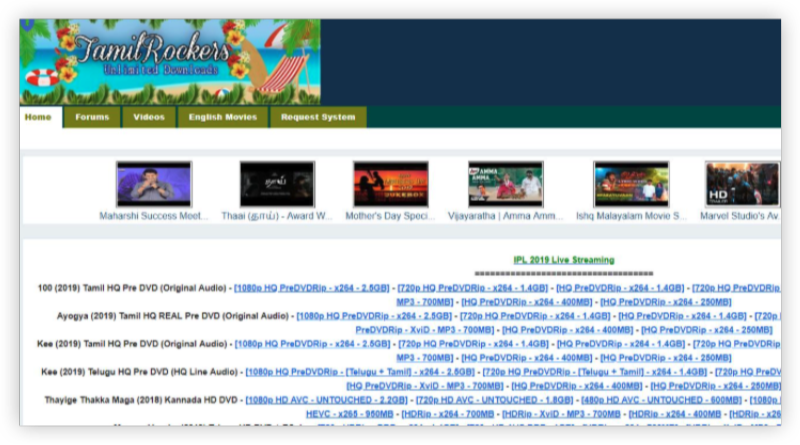Click the 'Thaai - Award W...' title link
The image size is (800, 445).
pyautogui.click(x=277, y=216)
